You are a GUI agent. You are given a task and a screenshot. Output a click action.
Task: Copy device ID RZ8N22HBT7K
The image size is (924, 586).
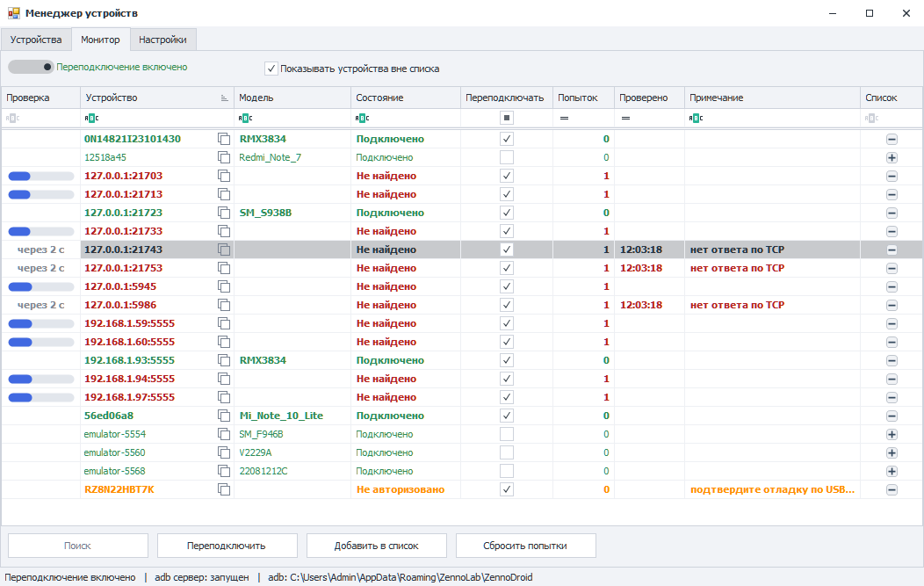(x=224, y=489)
